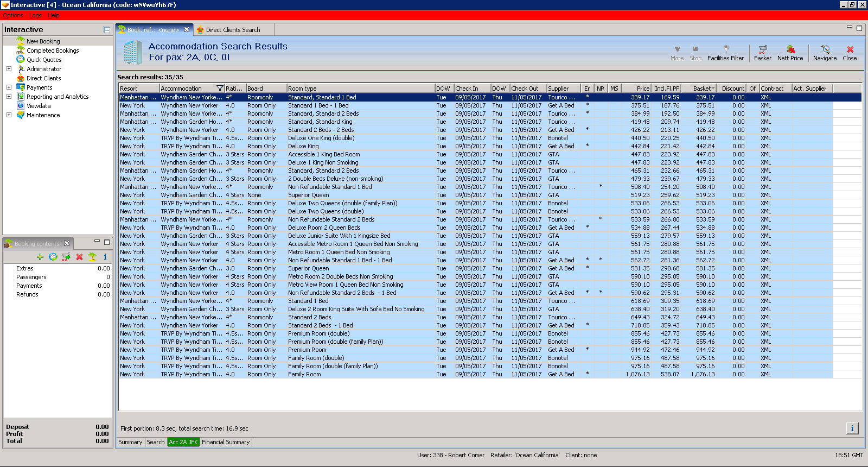Image resolution: width=868 pixels, height=467 pixels.
Task: Click the Navigate toolbar button
Action: [825, 53]
